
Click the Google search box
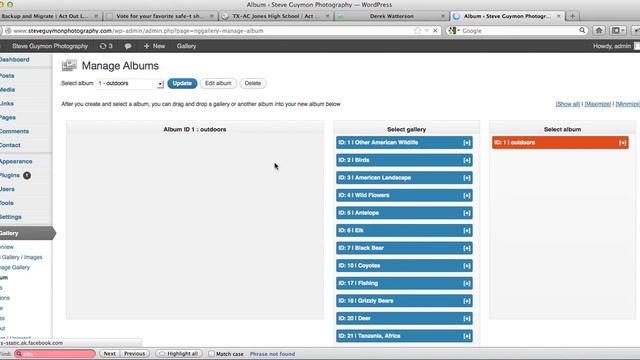coord(518,31)
